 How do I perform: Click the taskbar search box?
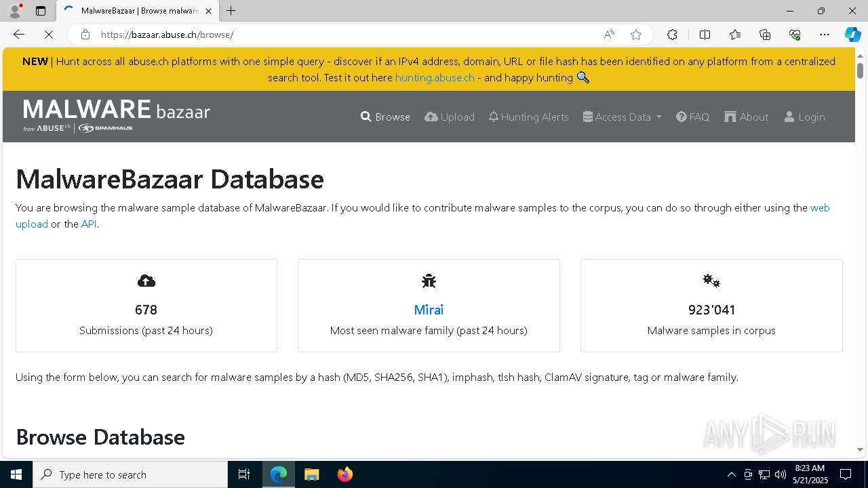pos(130,474)
